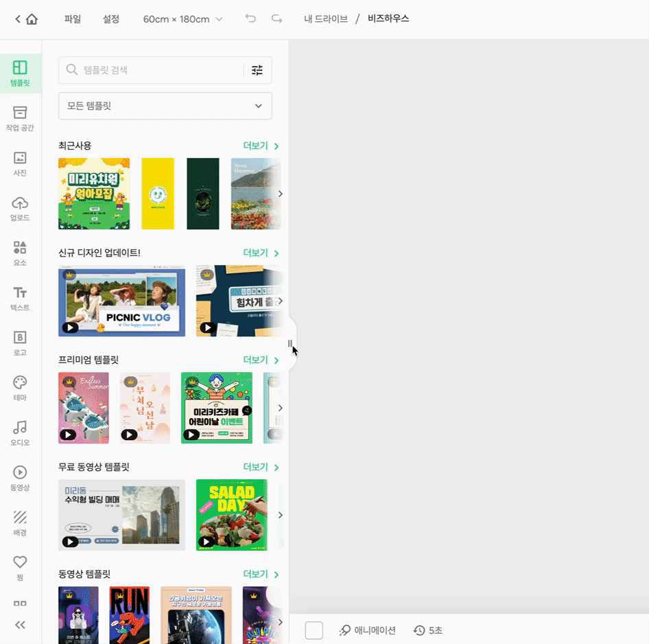649x644 pixels.
Task: Open the 요소 (Elements) panel
Action: (x=20, y=254)
